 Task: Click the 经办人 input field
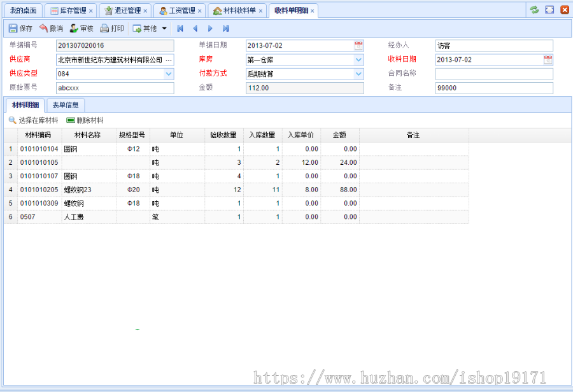494,46
